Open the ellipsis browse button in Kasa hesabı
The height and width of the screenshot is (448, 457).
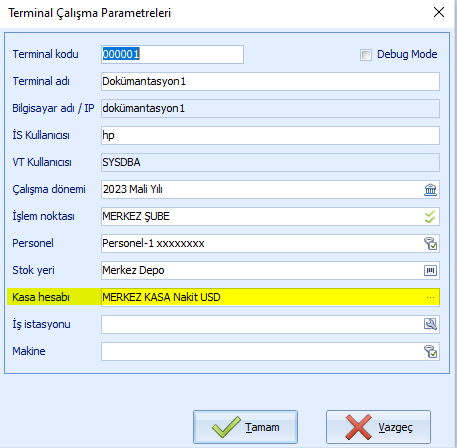430,297
